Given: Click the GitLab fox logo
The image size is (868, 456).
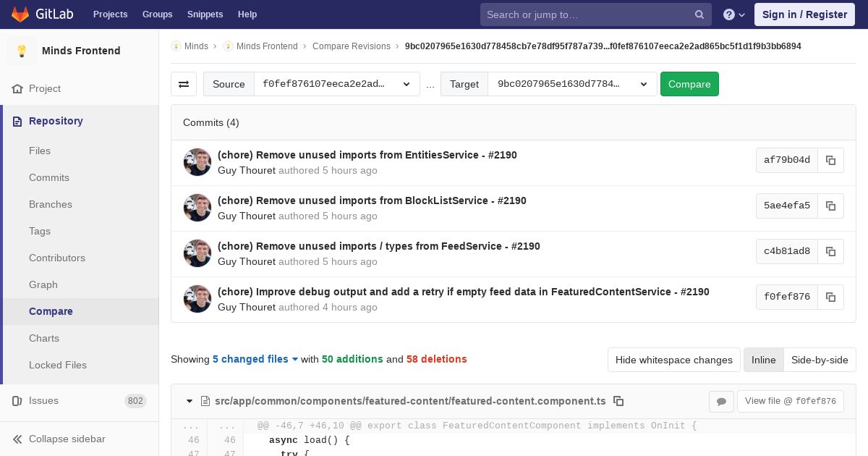Looking at the screenshot, I should click(20, 14).
